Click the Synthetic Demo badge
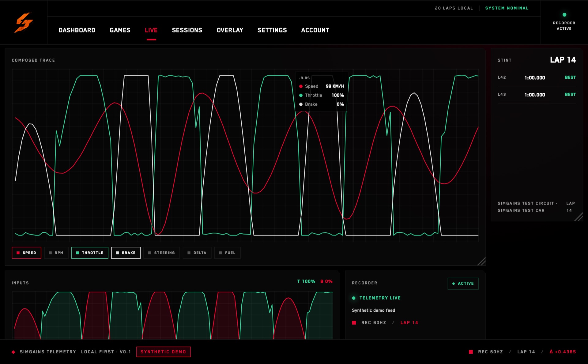Screen dimensions: 588x364 [x=164, y=352]
